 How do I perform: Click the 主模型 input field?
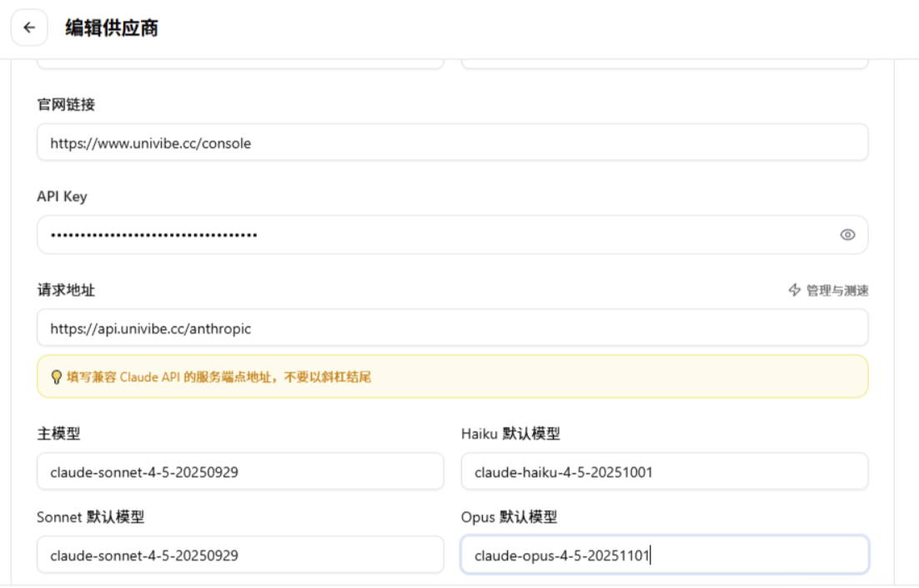(x=240, y=471)
